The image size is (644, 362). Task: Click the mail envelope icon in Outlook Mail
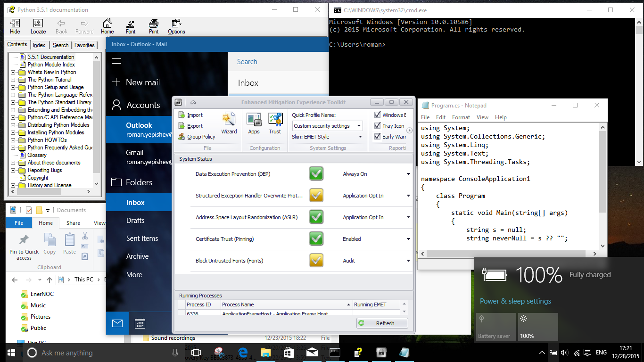117,323
